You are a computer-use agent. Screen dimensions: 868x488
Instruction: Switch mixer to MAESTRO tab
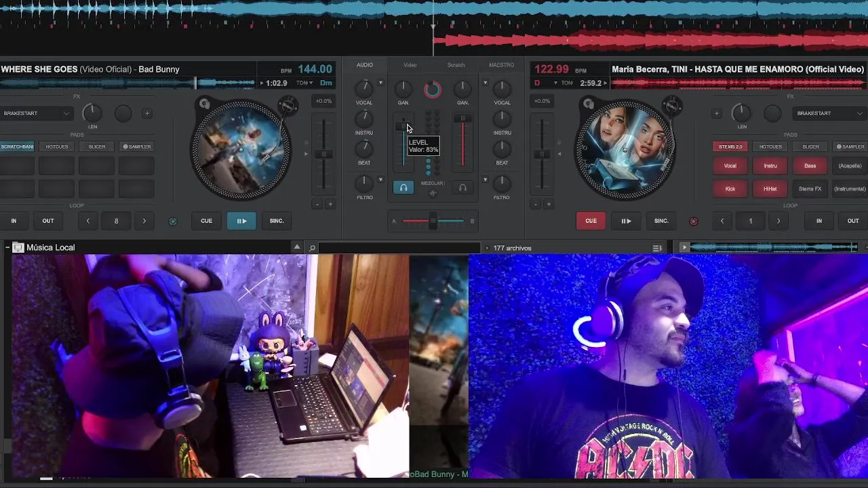pos(502,65)
